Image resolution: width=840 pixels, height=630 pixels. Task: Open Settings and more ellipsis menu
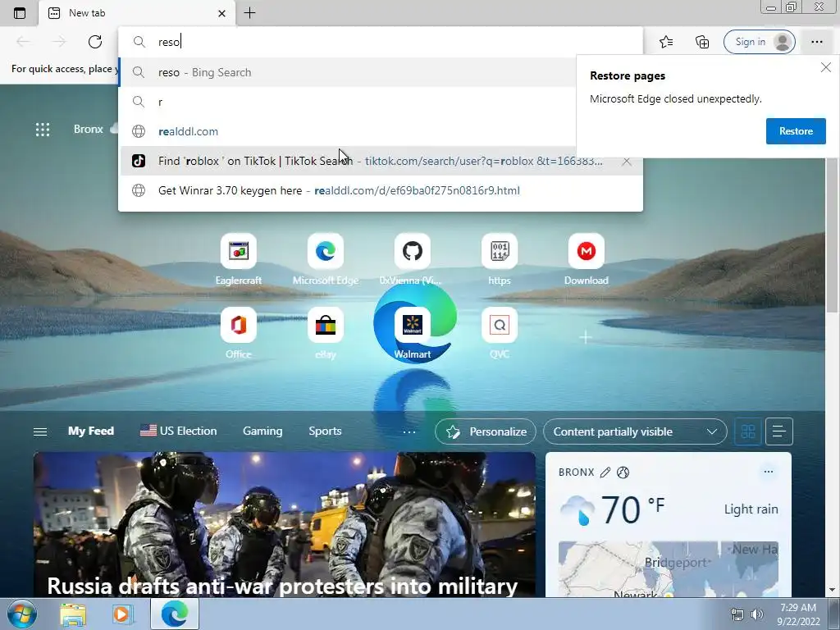816,42
